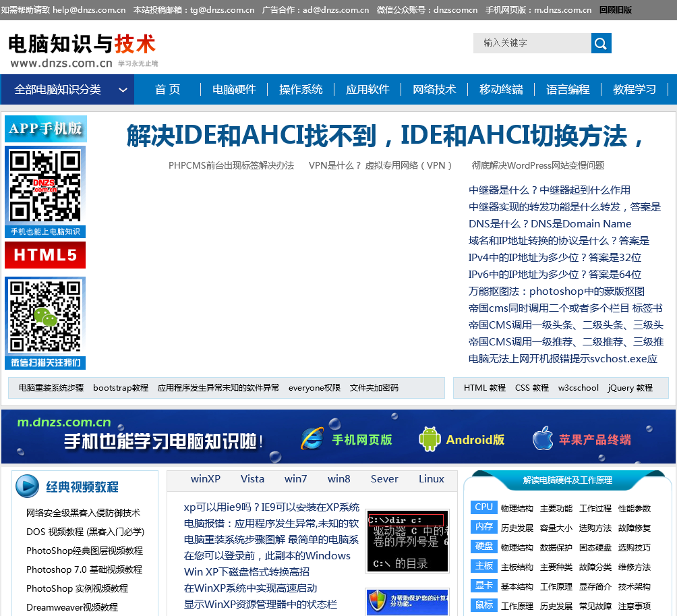
Task: Click the Apple logo icon in banner
Action: [543, 438]
